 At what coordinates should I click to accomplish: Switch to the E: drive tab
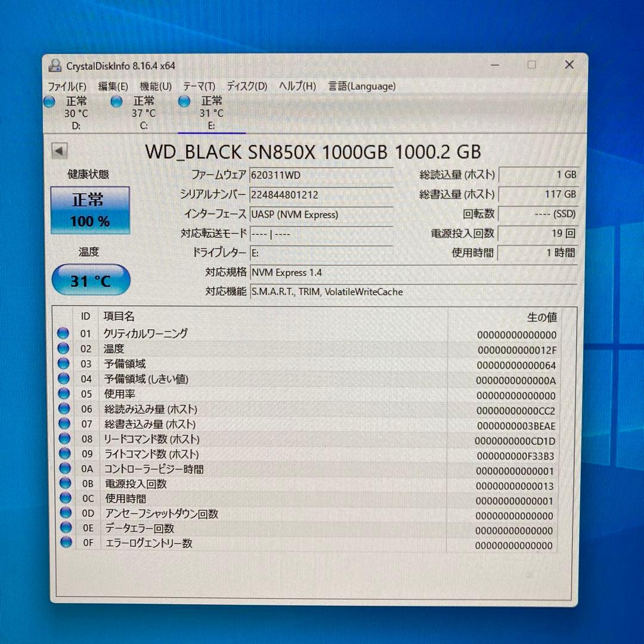point(212,113)
